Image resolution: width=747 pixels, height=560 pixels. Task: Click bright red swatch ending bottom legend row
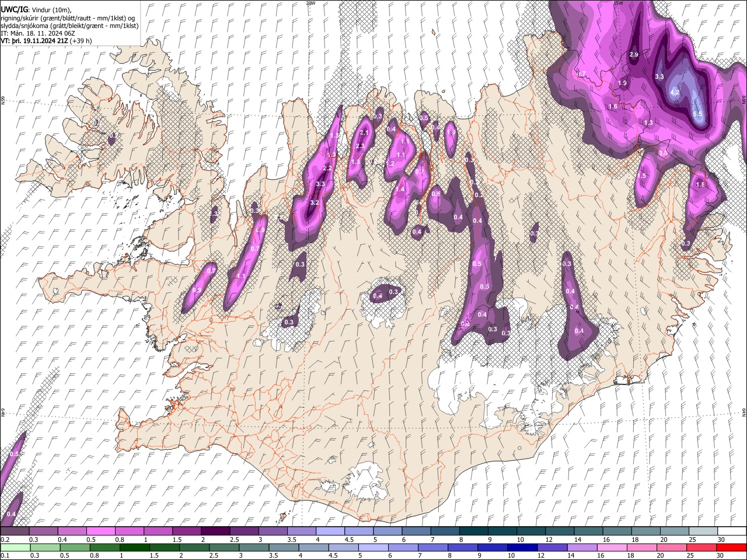click(x=731, y=547)
